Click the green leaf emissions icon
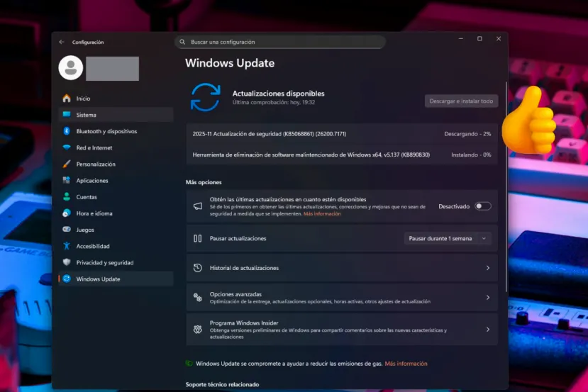The image size is (588, 392). coord(189,363)
